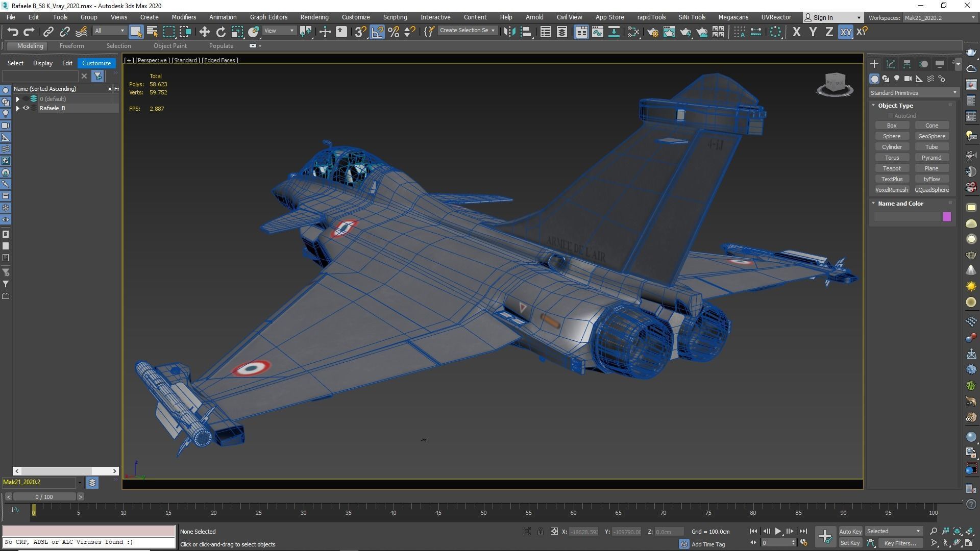Viewport: 980px width, 551px height.
Task: Click the Set Key button
Action: tap(850, 543)
